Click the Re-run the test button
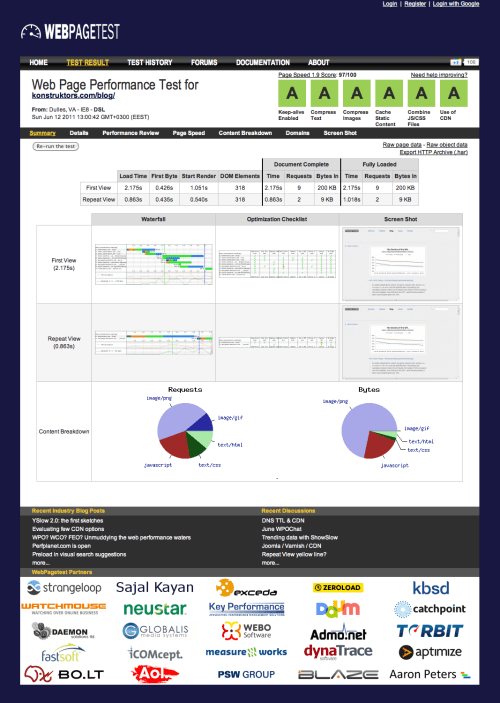 (56, 146)
